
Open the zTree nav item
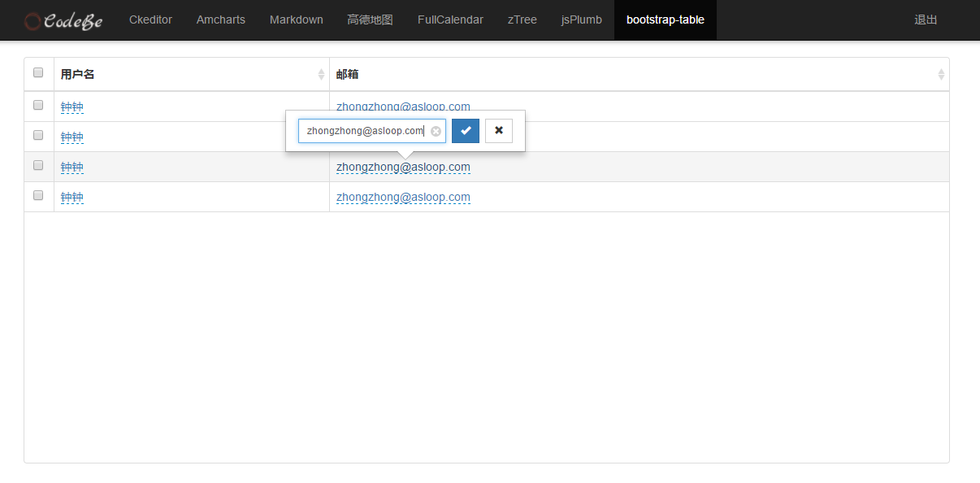pos(523,20)
